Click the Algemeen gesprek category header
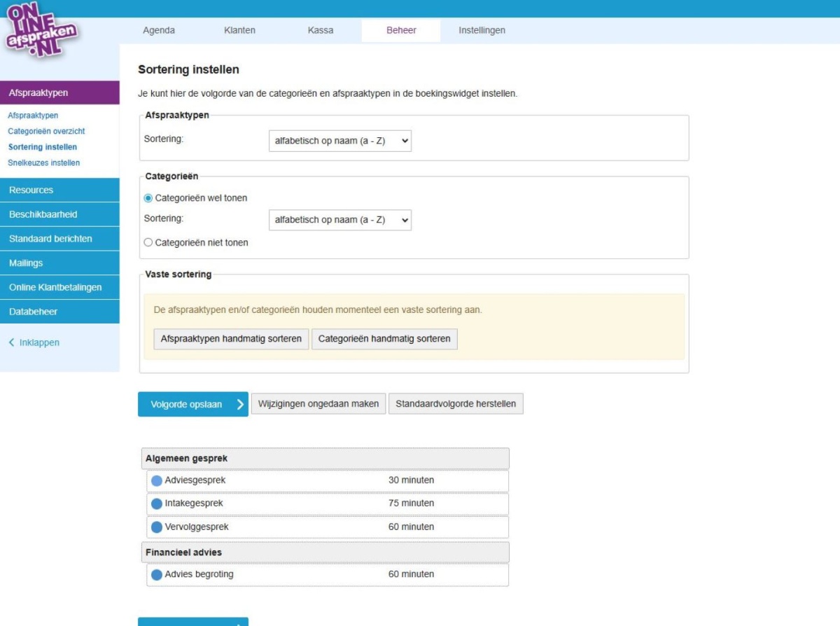 tap(325, 459)
